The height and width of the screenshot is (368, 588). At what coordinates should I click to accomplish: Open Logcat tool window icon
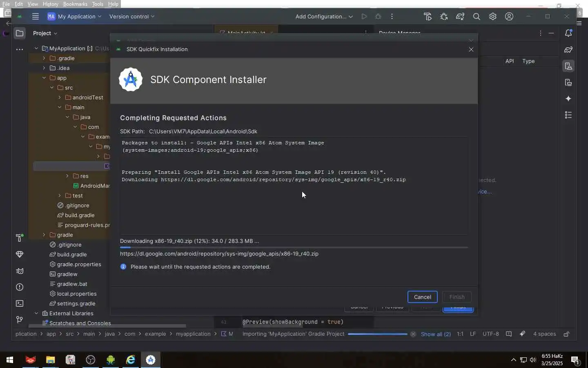[x=20, y=271]
